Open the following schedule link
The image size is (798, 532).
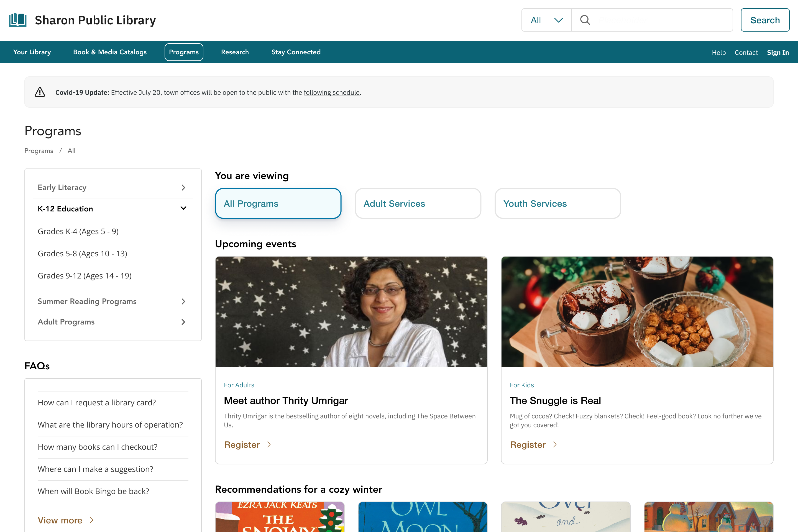coord(331,92)
